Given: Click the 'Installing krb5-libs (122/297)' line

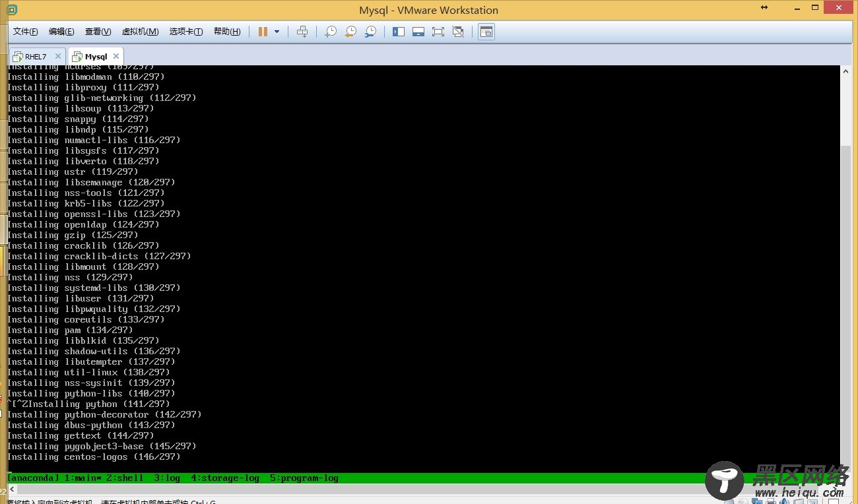Looking at the screenshot, I should (86, 203).
